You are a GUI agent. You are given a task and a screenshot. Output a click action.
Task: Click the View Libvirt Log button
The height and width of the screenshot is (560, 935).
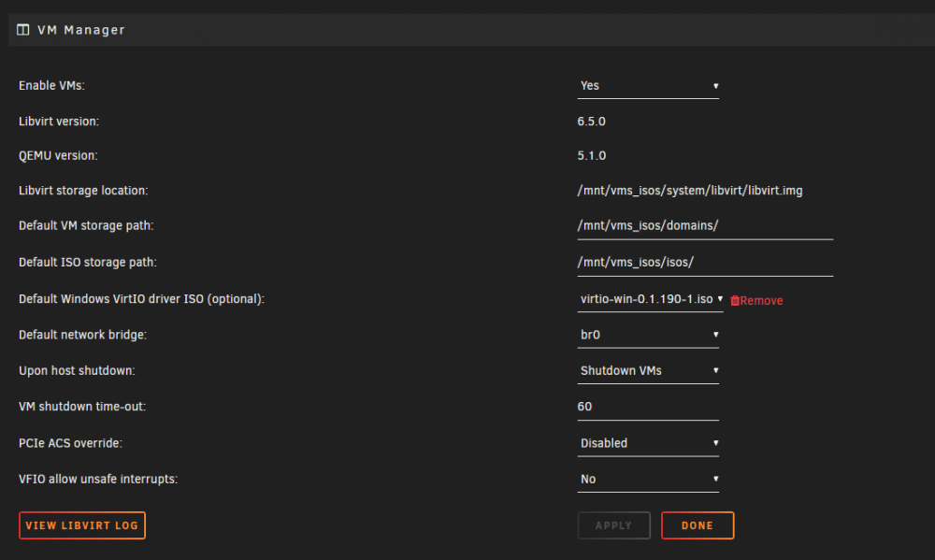82,525
